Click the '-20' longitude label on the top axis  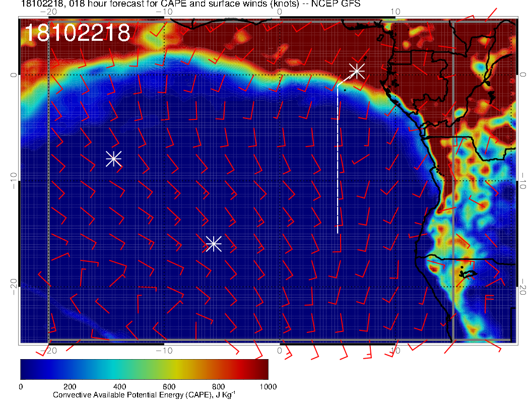tap(48, 12)
